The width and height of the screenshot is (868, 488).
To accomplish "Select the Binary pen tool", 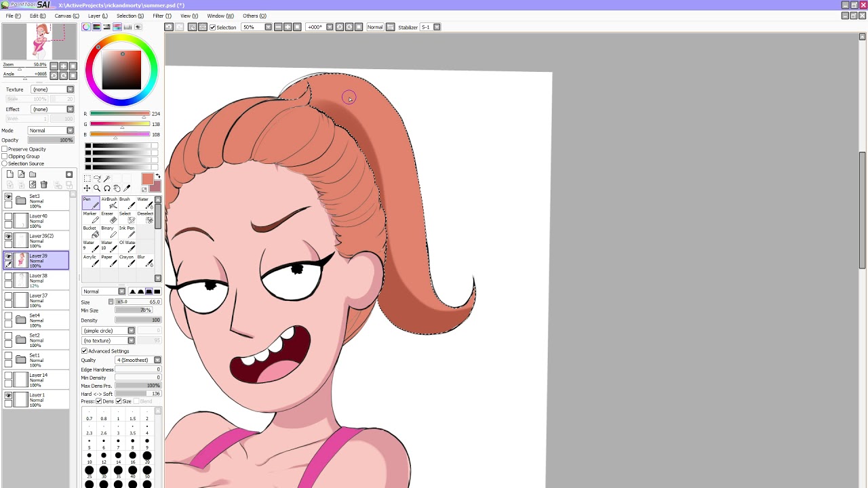I will [108, 232].
